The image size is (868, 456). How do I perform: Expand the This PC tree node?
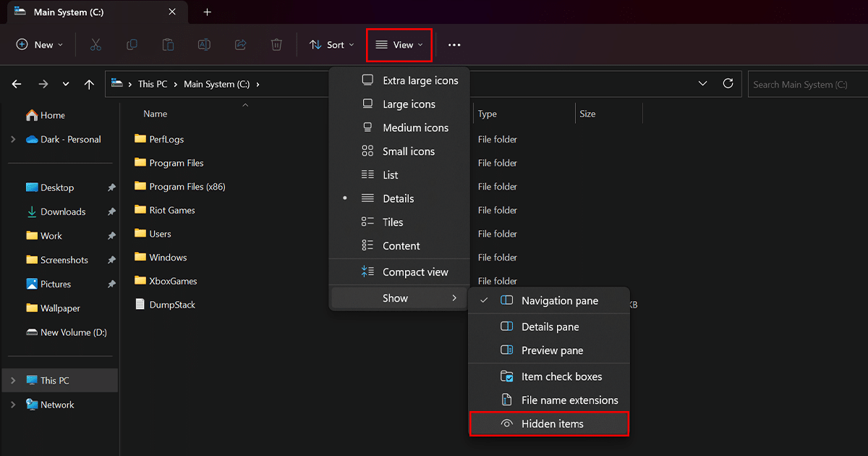point(13,380)
